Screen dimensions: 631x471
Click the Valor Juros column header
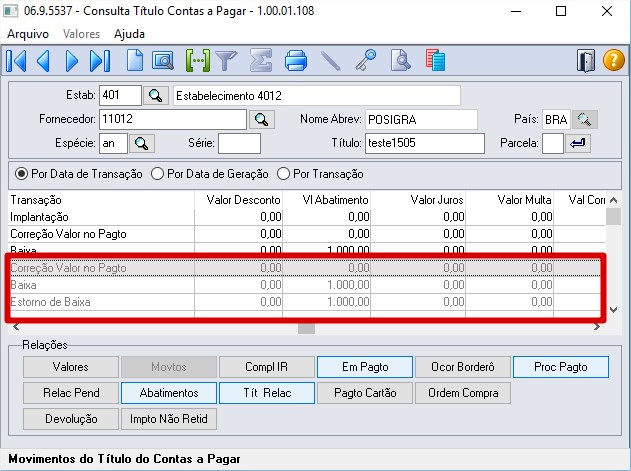[418, 200]
